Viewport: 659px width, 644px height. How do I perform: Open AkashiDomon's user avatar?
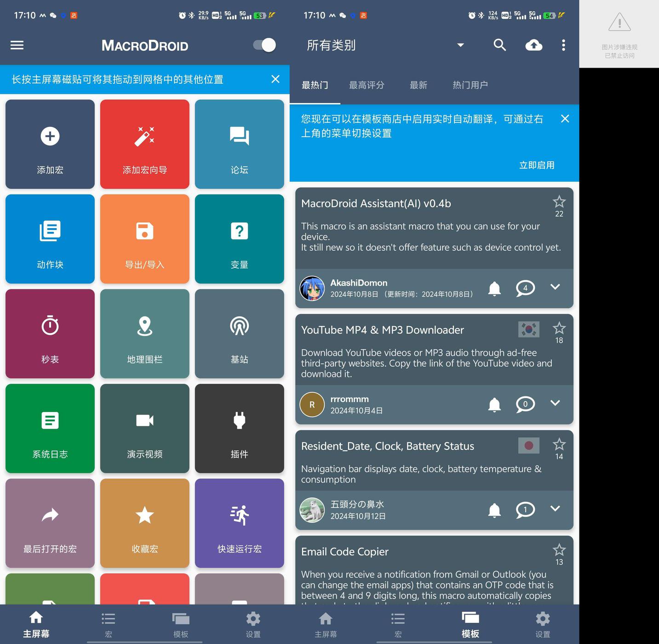point(312,288)
